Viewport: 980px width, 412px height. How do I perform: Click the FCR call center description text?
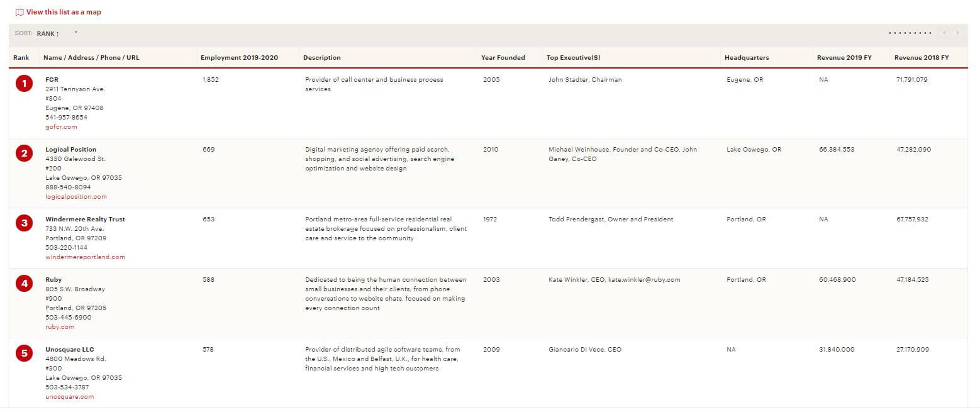[374, 84]
